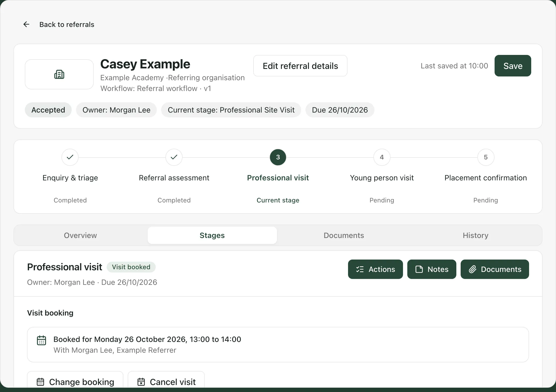Open the Back to referrals link
The image size is (556, 392).
(x=67, y=24)
